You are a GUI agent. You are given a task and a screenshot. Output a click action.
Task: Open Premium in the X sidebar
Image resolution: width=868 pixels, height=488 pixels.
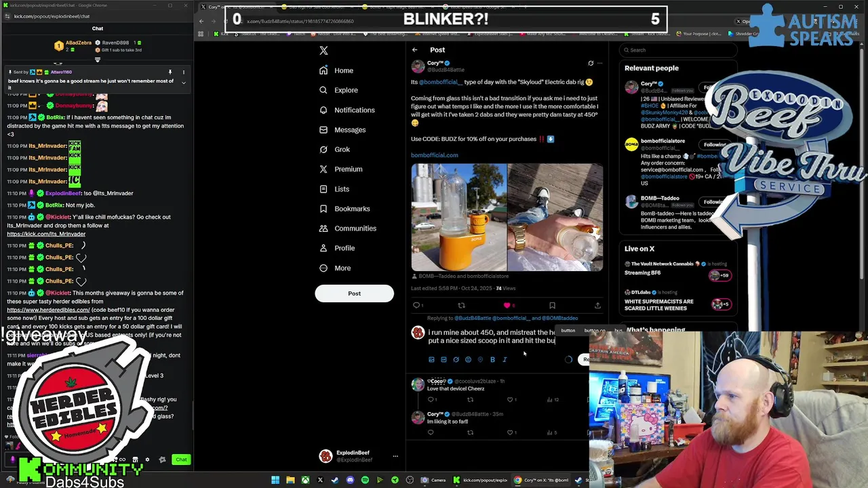click(340, 169)
